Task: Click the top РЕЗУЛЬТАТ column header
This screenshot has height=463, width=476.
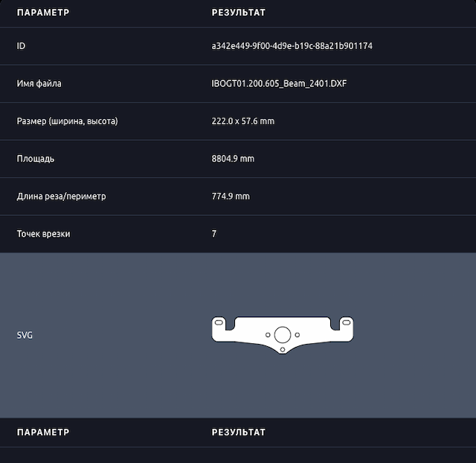Action: click(239, 13)
